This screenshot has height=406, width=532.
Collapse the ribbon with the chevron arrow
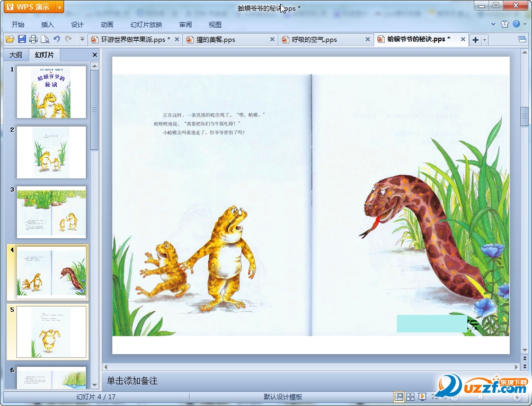(x=493, y=24)
